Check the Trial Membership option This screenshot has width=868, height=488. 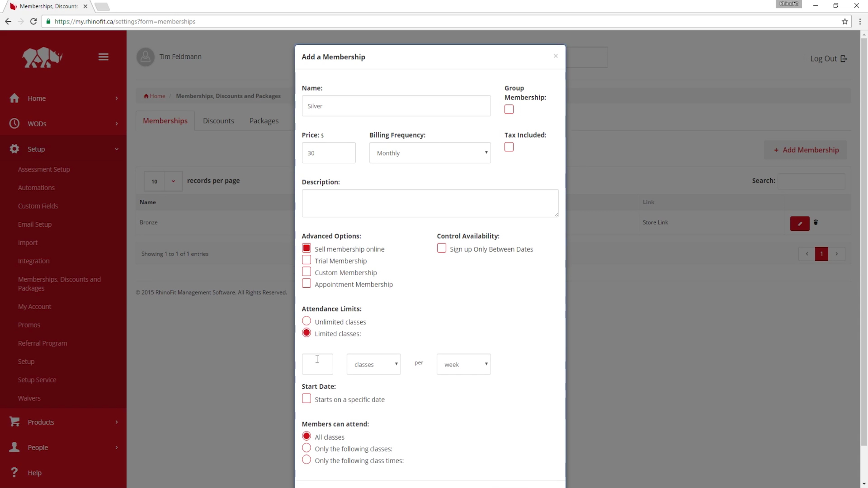306,260
